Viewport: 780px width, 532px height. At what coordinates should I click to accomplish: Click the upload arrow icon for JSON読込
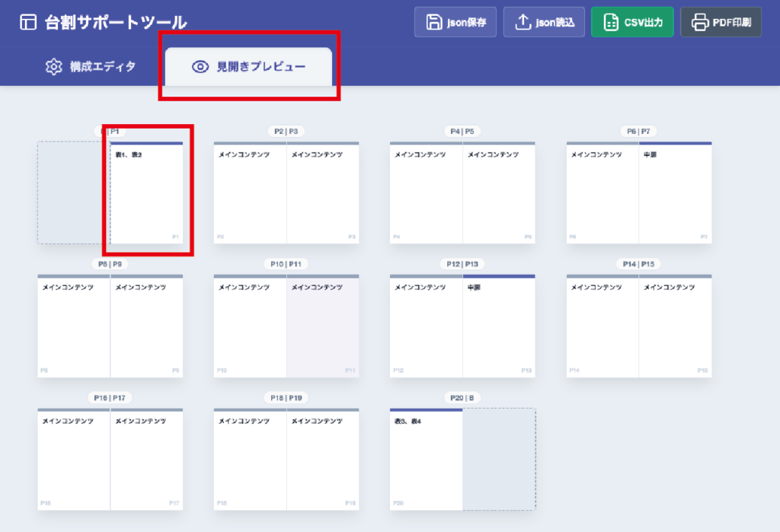click(x=523, y=22)
